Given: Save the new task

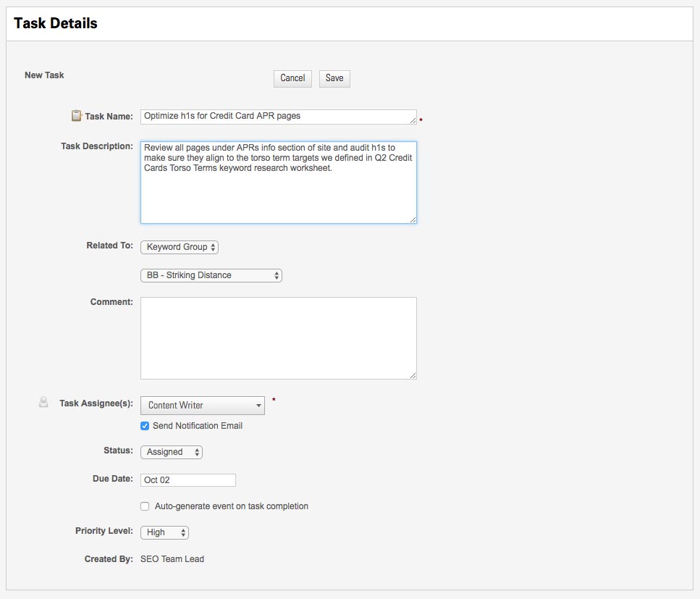Looking at the screenshot, I should pyautogui.click(x=334, y=78).
